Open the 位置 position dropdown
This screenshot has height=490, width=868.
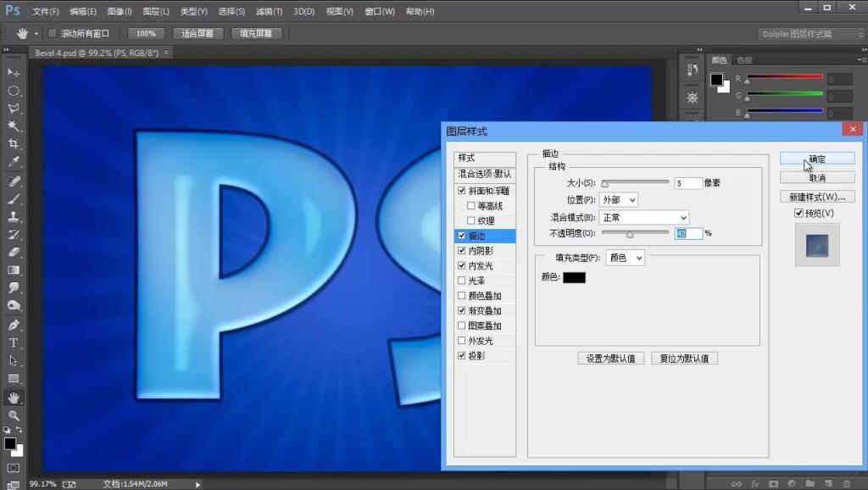tap(618, 199)
